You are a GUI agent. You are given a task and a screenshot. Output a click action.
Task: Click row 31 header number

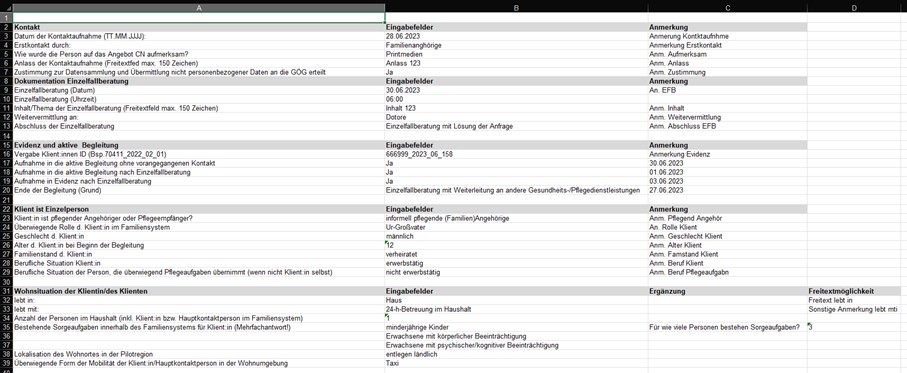point(6,291)
